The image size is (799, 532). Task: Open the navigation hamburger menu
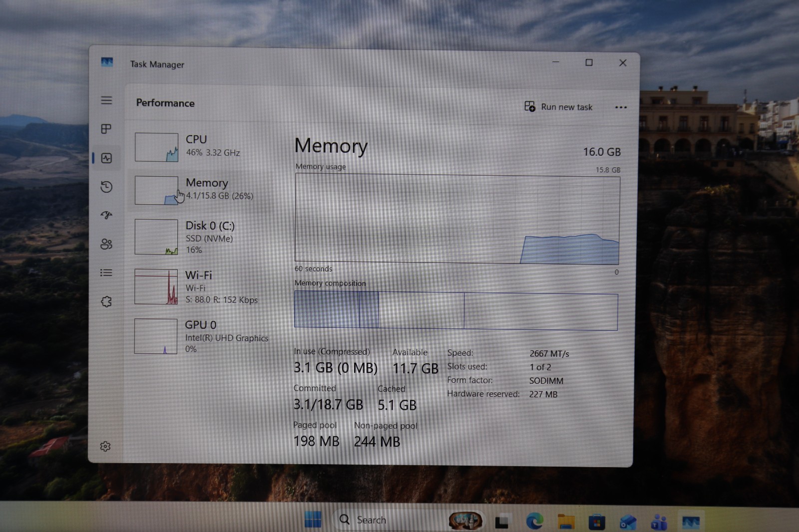click(x=106, y=100)
